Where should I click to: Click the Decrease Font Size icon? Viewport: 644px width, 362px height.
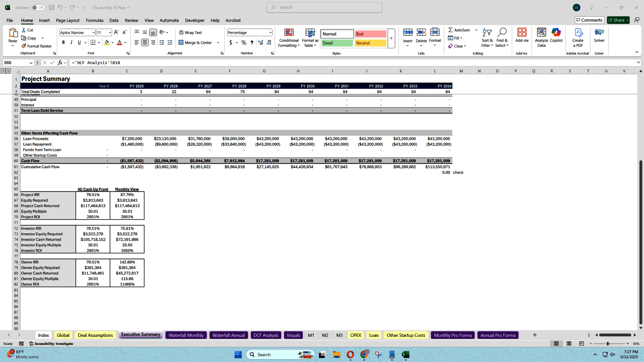pos(124,33)
